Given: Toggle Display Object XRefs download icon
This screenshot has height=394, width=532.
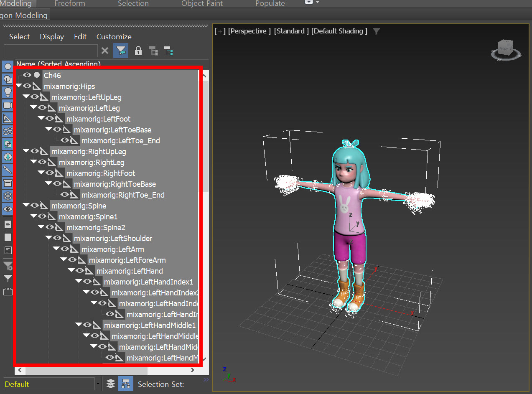Looking at the screenshot, I should tap(8, 157).
